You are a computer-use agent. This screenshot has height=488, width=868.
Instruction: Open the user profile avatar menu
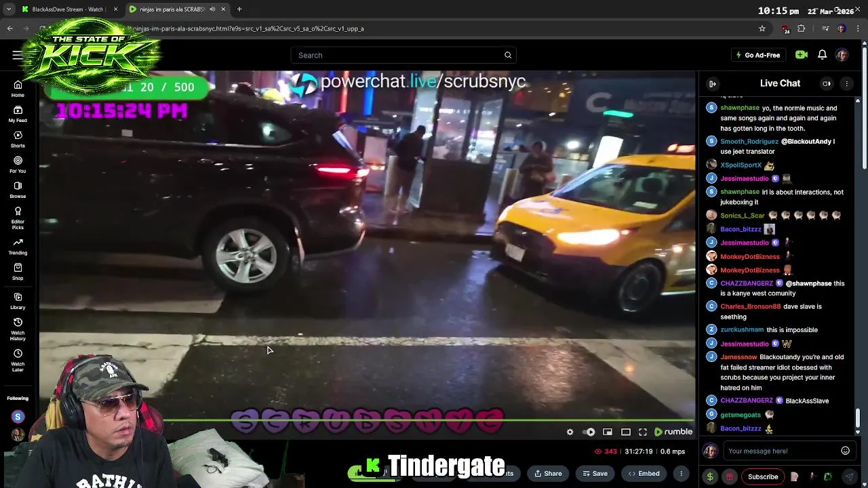842,55
